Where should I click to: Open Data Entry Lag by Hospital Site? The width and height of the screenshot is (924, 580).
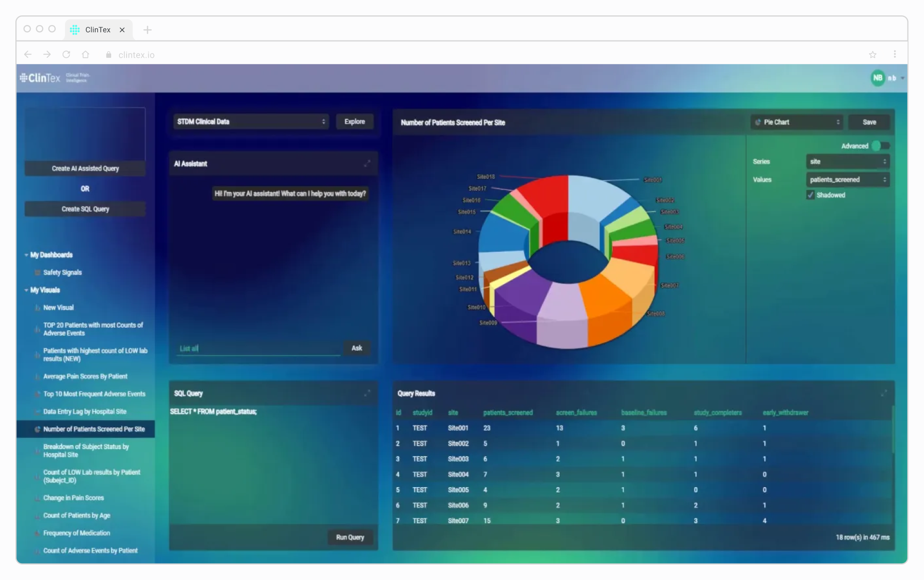tap(85, 412)
